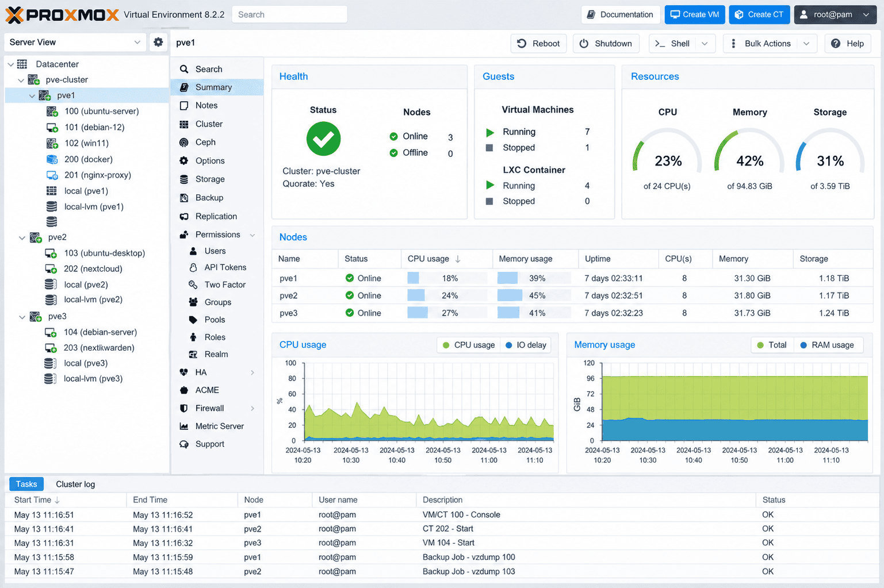The height and width of the screenshot is (588, 884).
Task: Click the Notes icon in side menu
Action: [184, 105]
